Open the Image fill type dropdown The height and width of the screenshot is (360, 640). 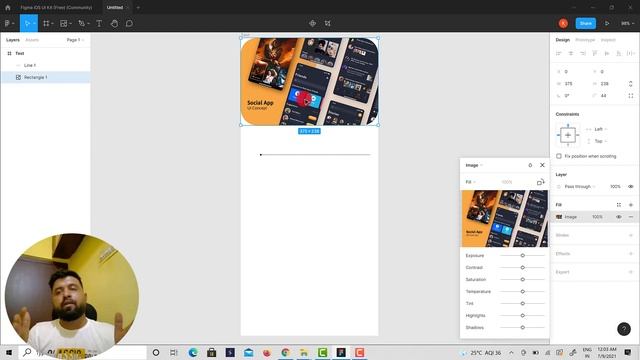click(474, 165)
